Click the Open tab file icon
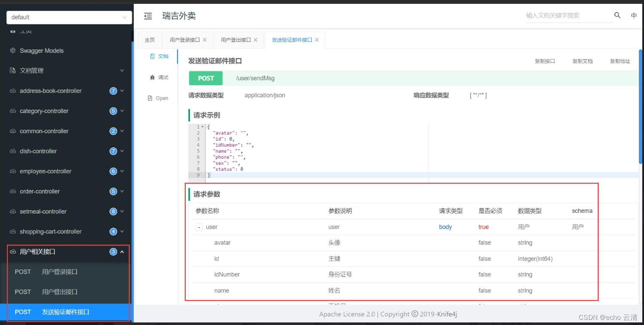Image resolution: width=644 pixels, height=325 pixels. [x=150, y=98]
